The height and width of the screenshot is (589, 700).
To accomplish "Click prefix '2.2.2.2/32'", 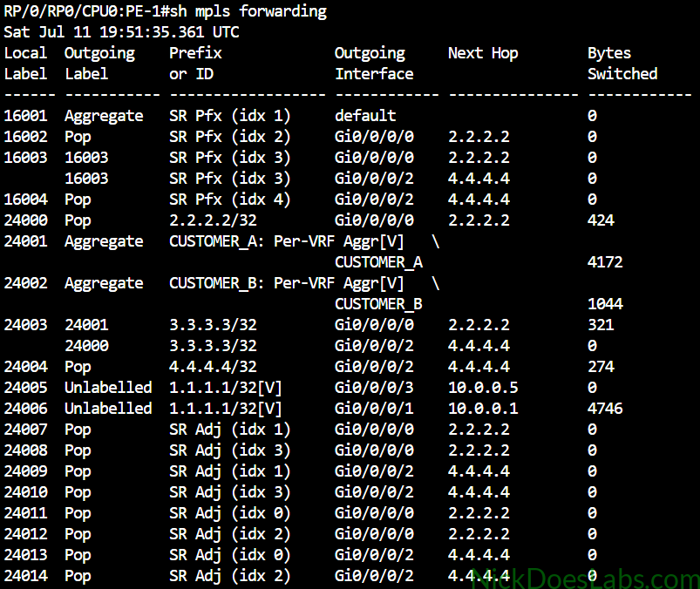I will tap(213, 220).
